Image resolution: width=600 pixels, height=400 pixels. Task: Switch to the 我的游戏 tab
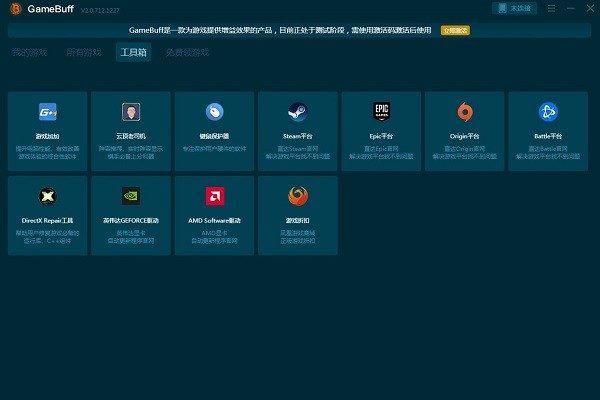30,52
